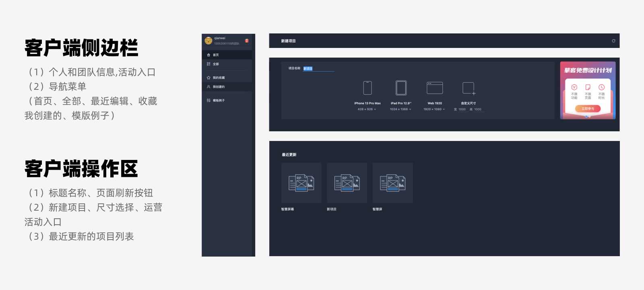Click the iPhone 13 Pro Max label
The width and height of the screenshot is (644, 290).
point(367,104)
